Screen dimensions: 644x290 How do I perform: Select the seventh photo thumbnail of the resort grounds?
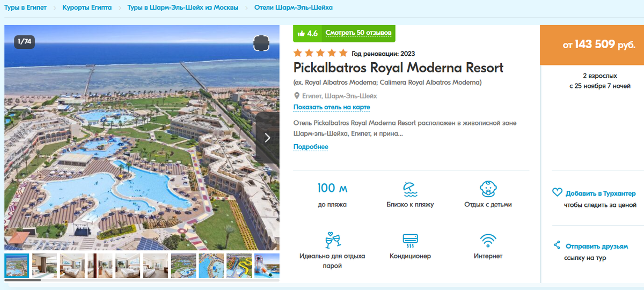tap(184, 265)
